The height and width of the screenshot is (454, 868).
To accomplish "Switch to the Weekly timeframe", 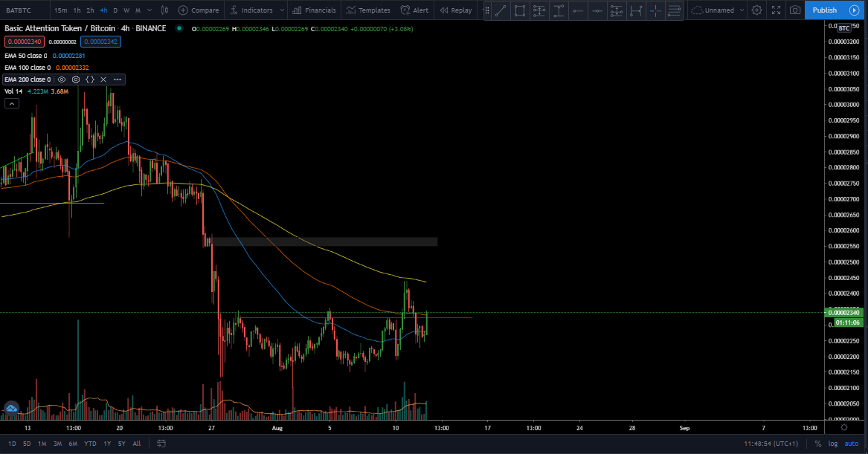I will (x=126, y=10).
